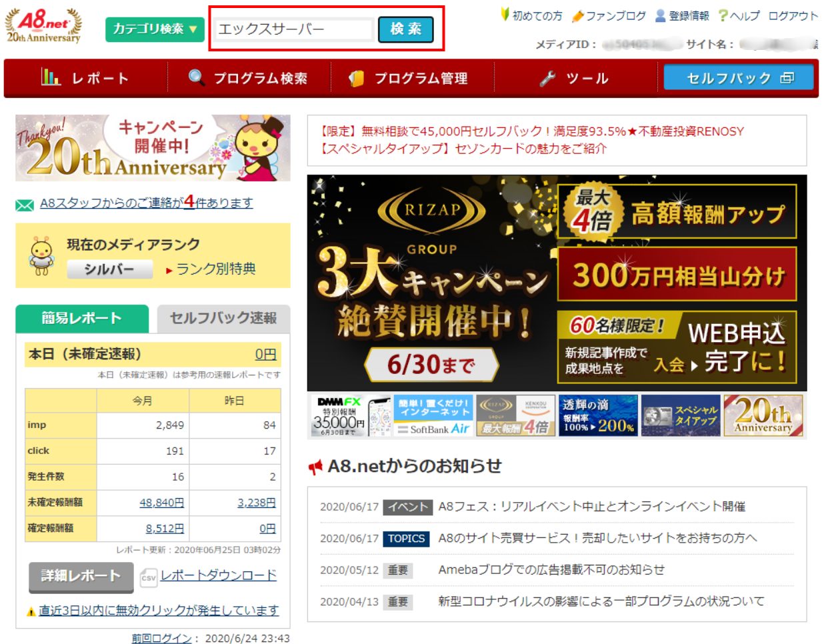Open the 48,840円 未確定報酬額 link
Image resolution: width=830 pixels, height=644 pixels.
[161, 503]
